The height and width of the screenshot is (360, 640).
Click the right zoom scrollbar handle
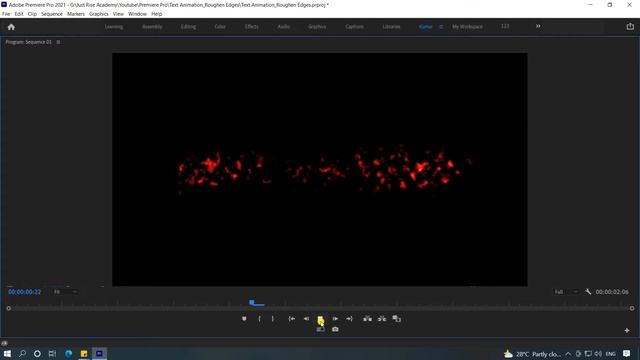pos(632,309)
